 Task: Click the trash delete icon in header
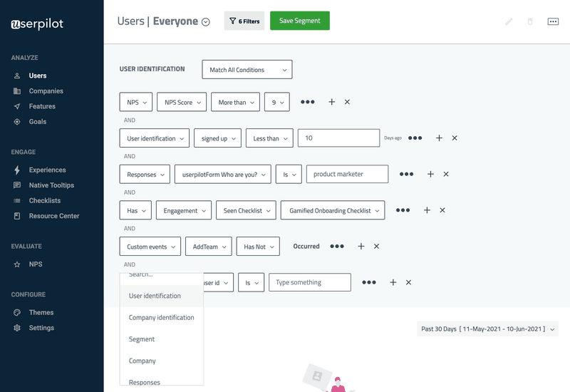[x=530, y=21]
